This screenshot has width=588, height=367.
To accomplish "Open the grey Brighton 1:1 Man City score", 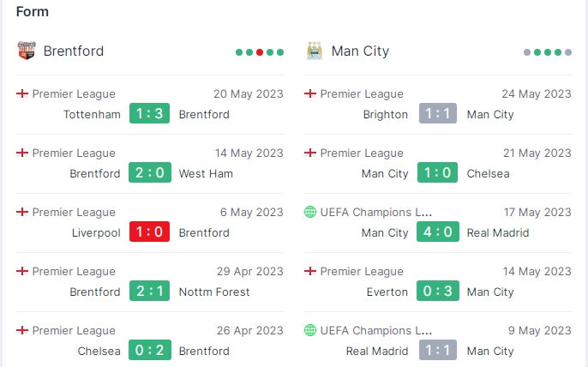I will (438, 113).
